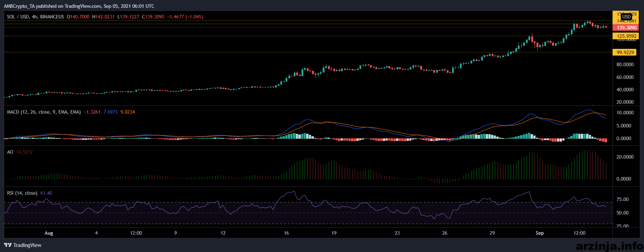Click the blue MACD line value 7.6973
The height and width of the screenshot is (252, 644).
coord(110,112)
